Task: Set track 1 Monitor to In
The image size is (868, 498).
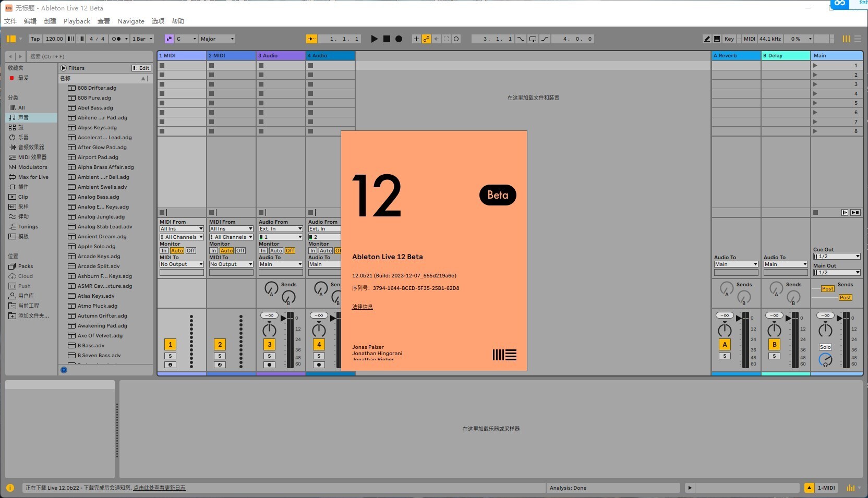Action: tap(164, 251)
